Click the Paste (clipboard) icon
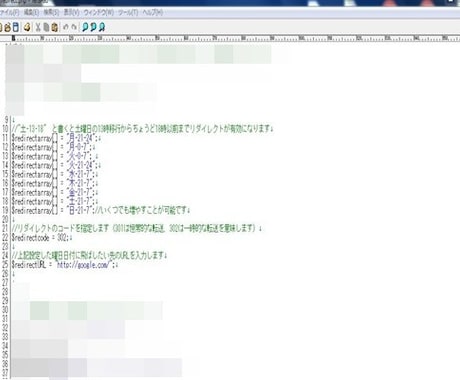Screen dimensions: 460x380 point(55,27)
